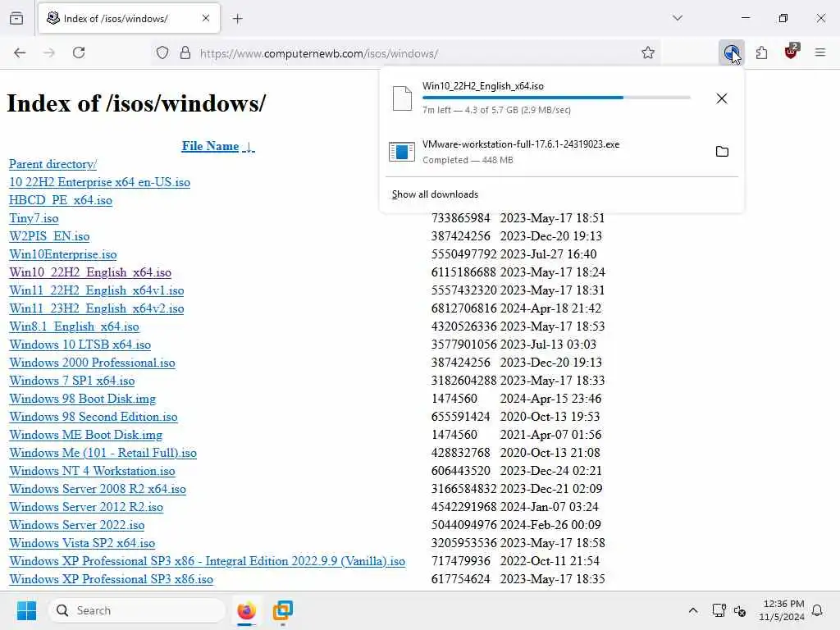Download Win11_23H2_English_x64v2.iso
The height and width of the screenshot is (630, 840).
click(x=97, y=308)
